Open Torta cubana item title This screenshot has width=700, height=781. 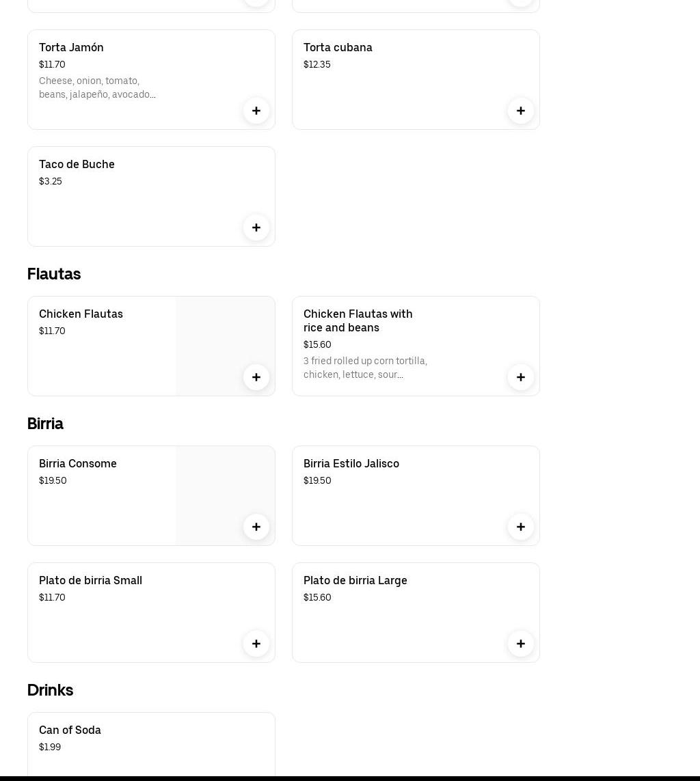coord(338,47)
